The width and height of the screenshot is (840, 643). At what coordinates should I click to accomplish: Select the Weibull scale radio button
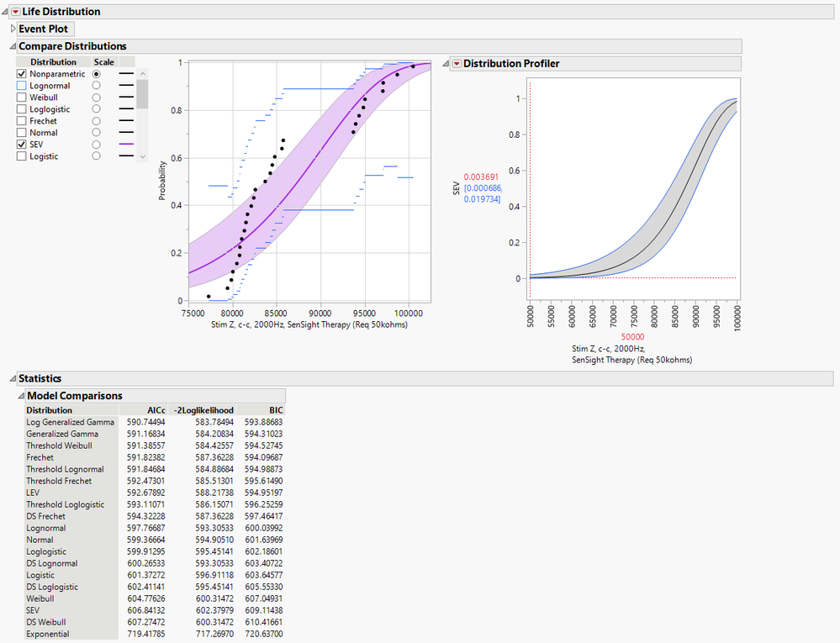coord(96,97)
